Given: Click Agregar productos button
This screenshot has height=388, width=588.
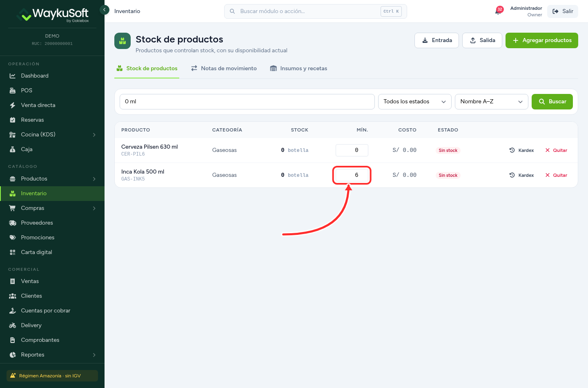Looking at the screenshot, I should [x=542, y=40].
